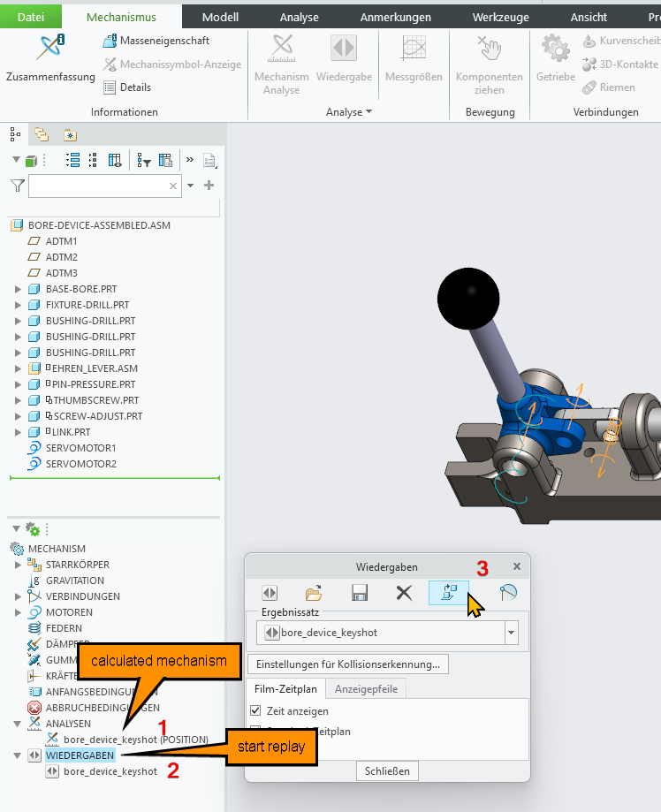
Task: Click Einstellungen für Kollisionserkennung button
Action: point(349,664)
